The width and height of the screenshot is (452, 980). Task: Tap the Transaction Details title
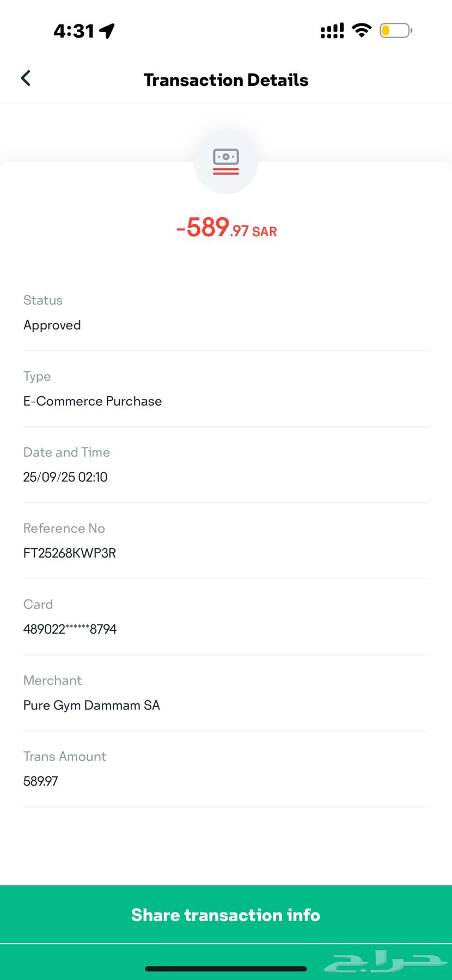point(226,80)
